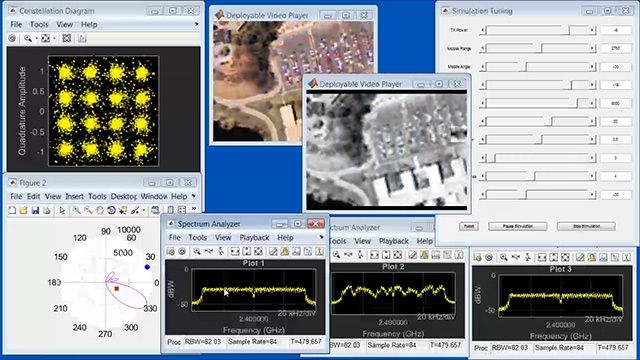Click New Figure icon in Figure 2 toolbar

[12, 210]
